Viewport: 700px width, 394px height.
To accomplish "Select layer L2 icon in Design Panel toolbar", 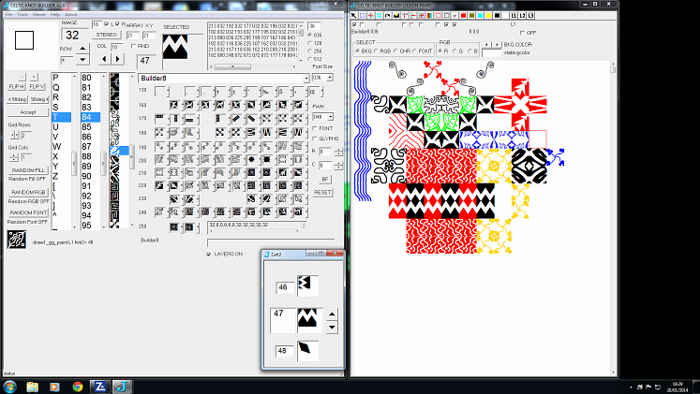I will click(x=522, y=16).
